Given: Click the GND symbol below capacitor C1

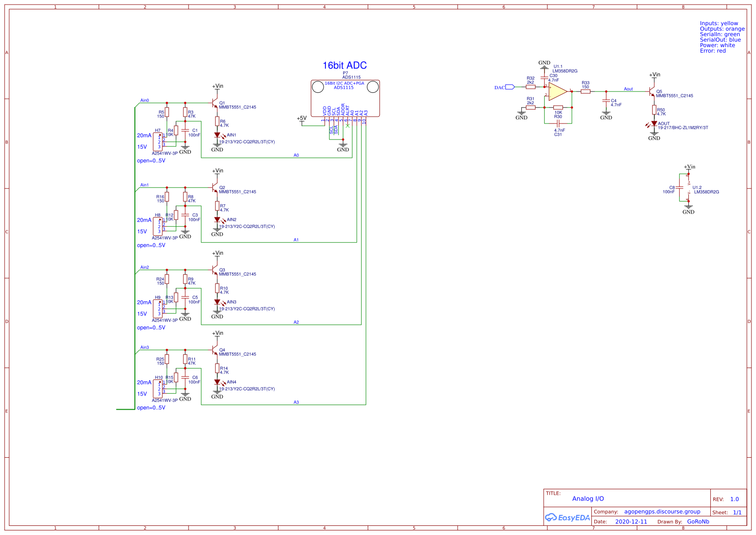Looking at the screenshot, I should (185, 148).
